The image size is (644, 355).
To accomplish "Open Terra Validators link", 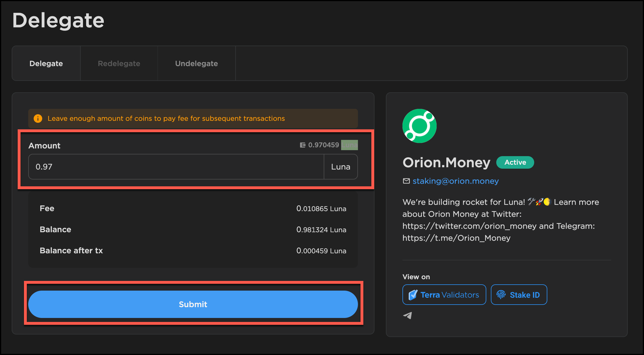I will tap(444, 295).
